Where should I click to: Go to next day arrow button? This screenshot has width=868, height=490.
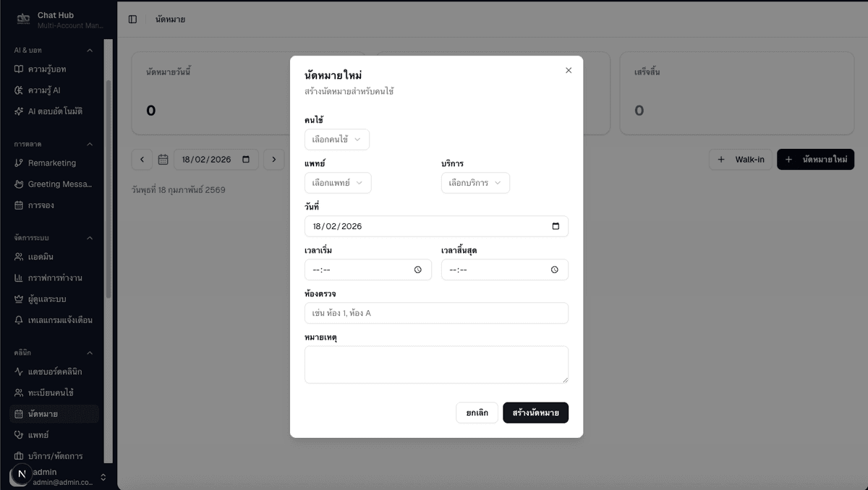tap(273, 160)
